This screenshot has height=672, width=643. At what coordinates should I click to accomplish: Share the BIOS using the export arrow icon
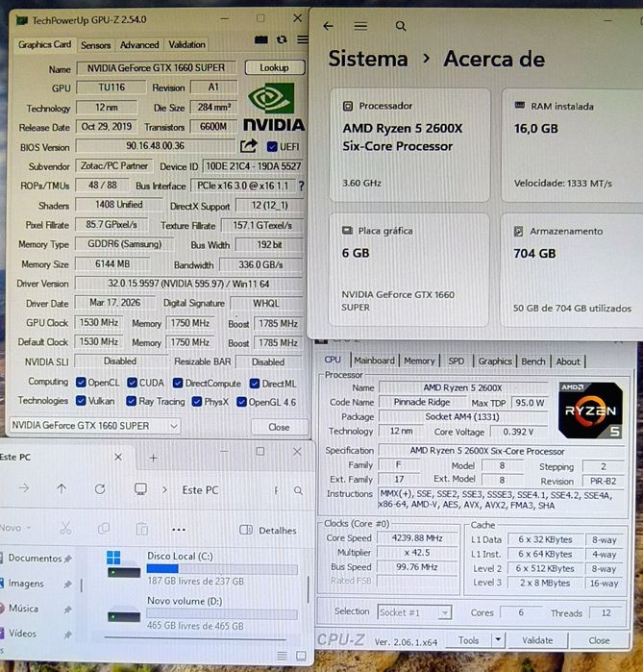coord(249,146)
